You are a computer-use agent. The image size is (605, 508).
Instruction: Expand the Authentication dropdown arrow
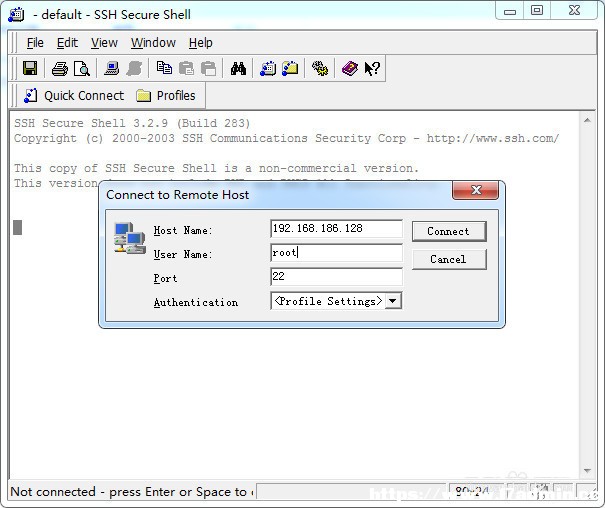tap(393, 301)
